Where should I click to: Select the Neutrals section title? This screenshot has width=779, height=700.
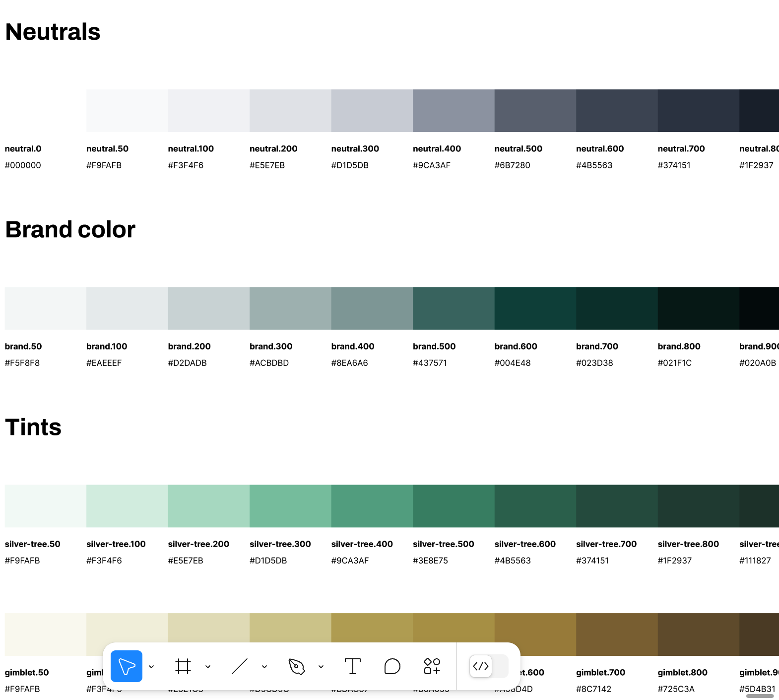click(x=53, y=32)
